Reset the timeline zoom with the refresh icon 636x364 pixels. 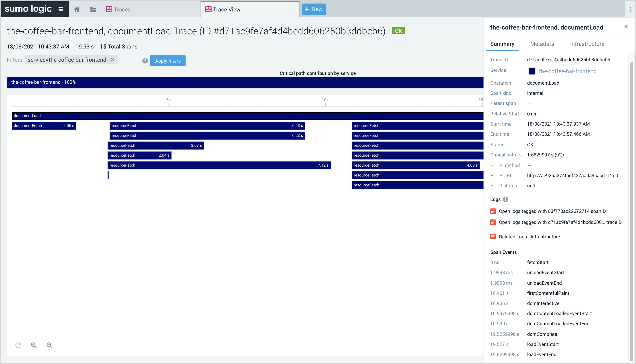pyautogui.click(x=18, y=345)
